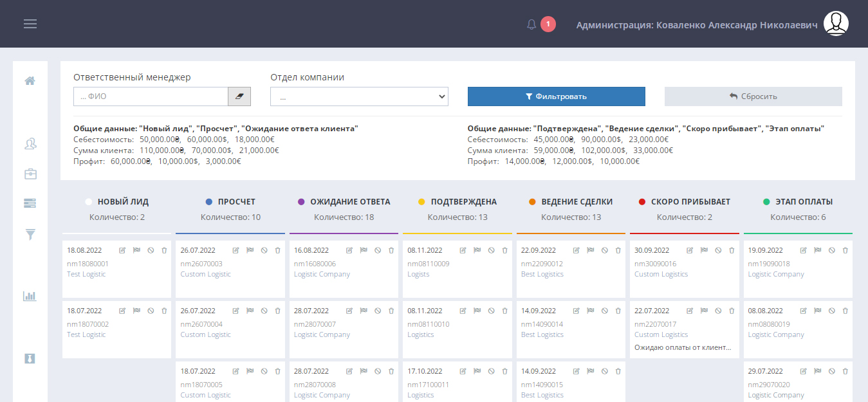Go to Home via the sidebar house icon
The height and width of the screenshot is (402, 868).
tap(30, 81)
